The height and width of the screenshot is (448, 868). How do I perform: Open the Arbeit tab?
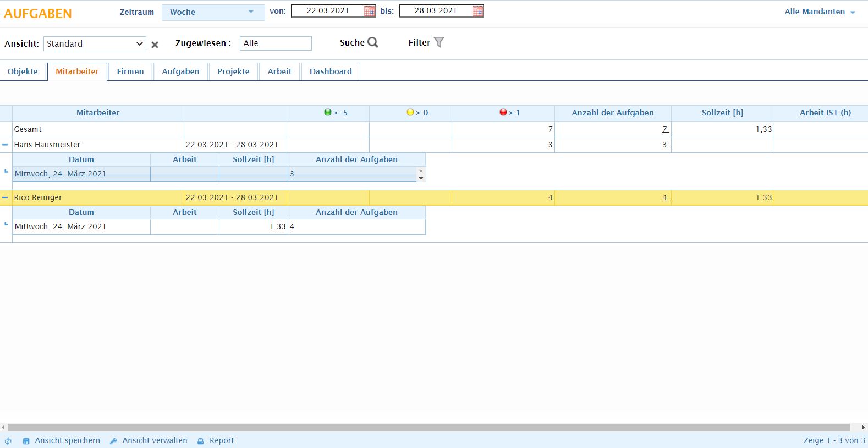[279, 71]
